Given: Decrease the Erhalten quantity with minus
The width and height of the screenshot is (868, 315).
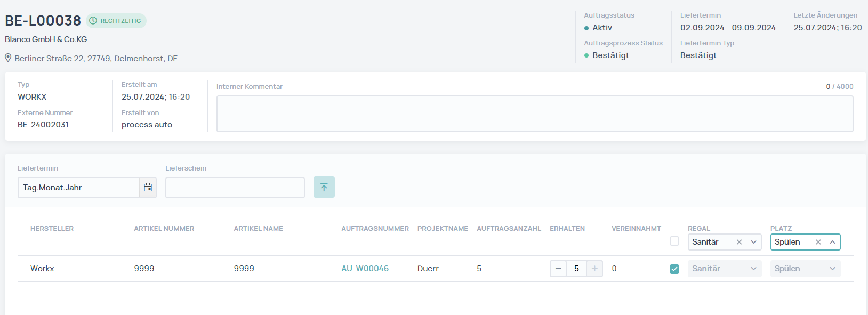Looking at the screenshot, I should click(x=558, y=269).
